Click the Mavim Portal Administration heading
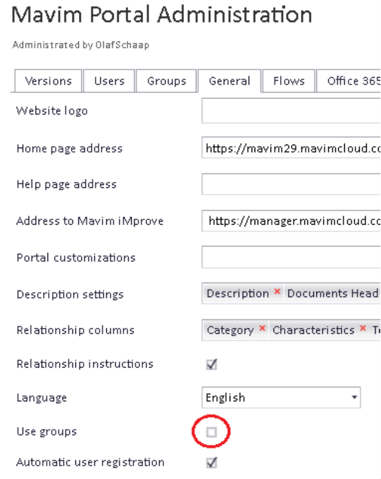This screenshot has height=479, width=381. pyautogui.click(x=162, y=15)
